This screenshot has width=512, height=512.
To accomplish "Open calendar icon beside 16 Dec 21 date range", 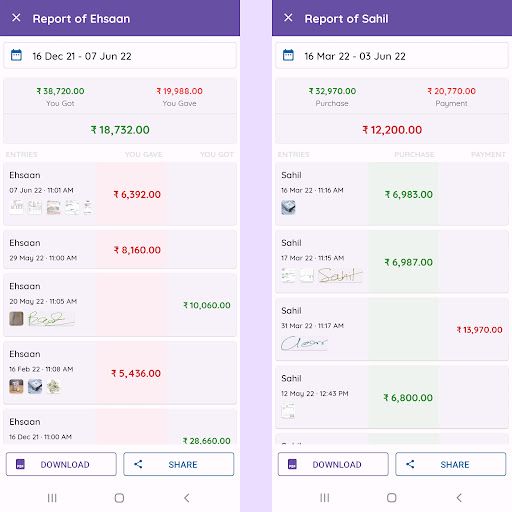I will tap(16, 55).
